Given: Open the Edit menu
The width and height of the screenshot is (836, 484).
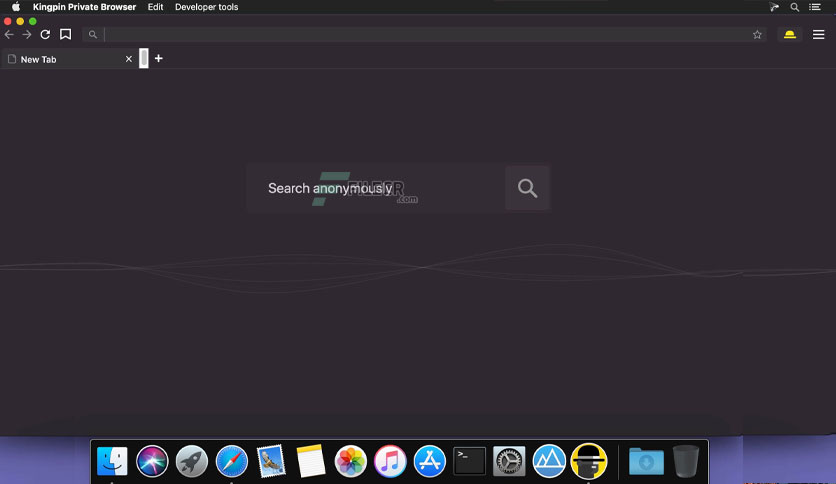Looking at the screenshot, I should [155, 7].
